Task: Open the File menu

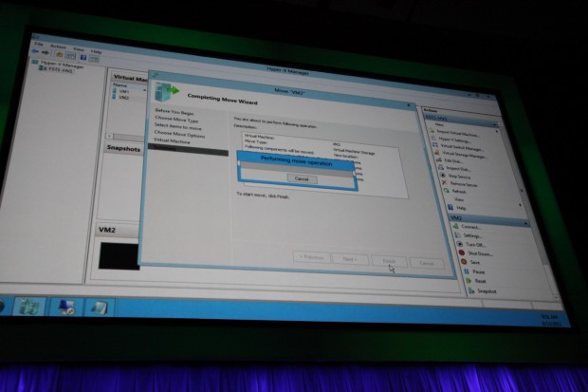Action: point(38,44)
